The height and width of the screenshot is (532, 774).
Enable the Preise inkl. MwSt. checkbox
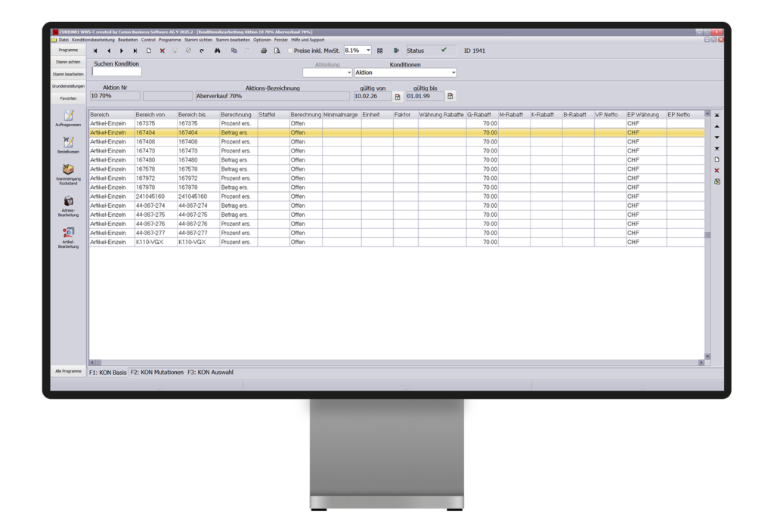click(289, 51)
